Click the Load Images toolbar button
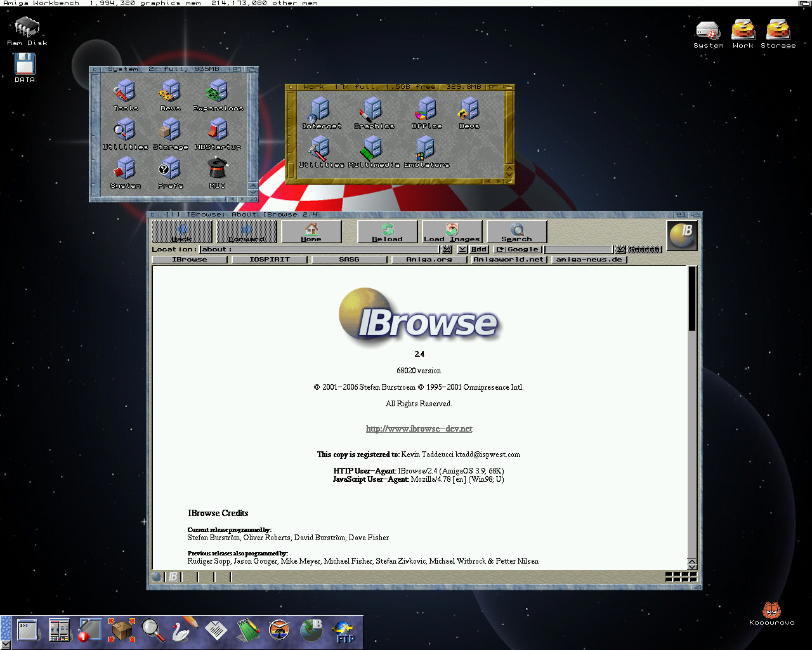This screenshot has width=812, height=650. 452,232
